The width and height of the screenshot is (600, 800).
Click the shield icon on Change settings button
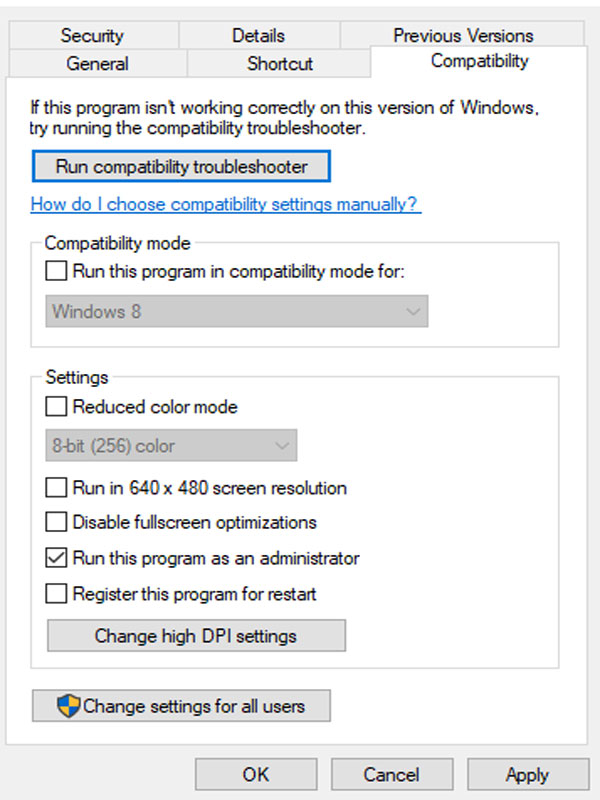tap(68, 706)
